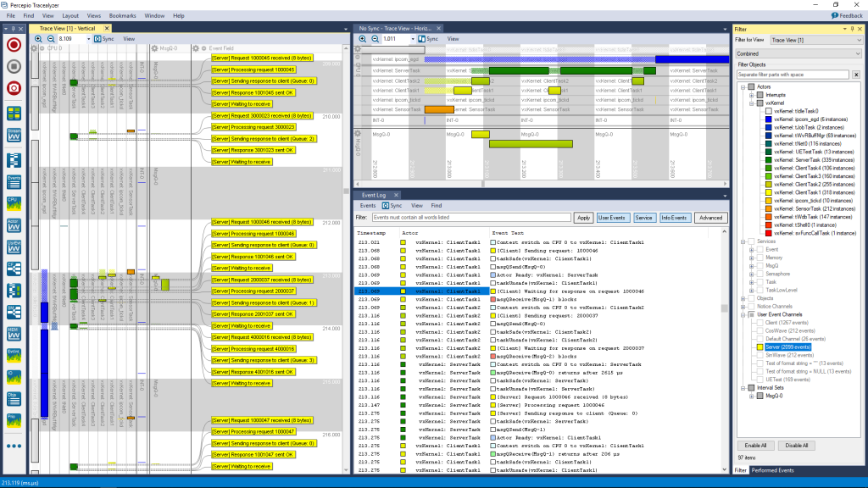This screenshot has height=488, width=868.
Task: Open the Combined filter mode dropdown
Action: [798, 53]
